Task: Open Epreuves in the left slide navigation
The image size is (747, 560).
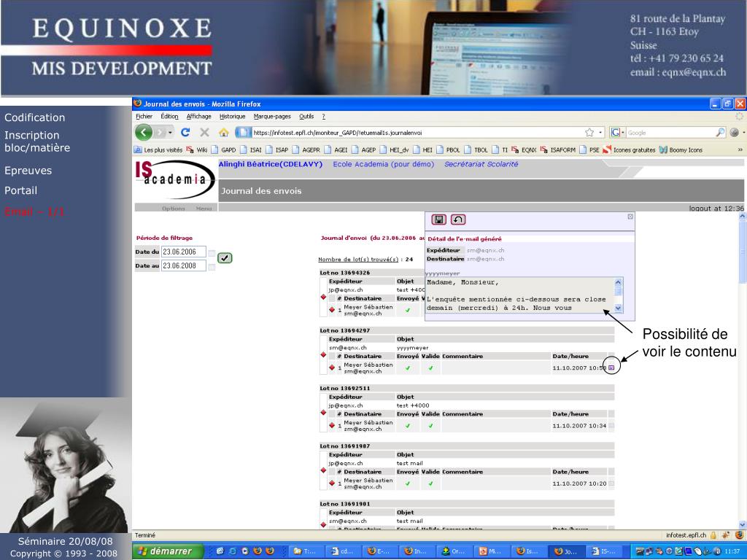Action: [28, 171]
